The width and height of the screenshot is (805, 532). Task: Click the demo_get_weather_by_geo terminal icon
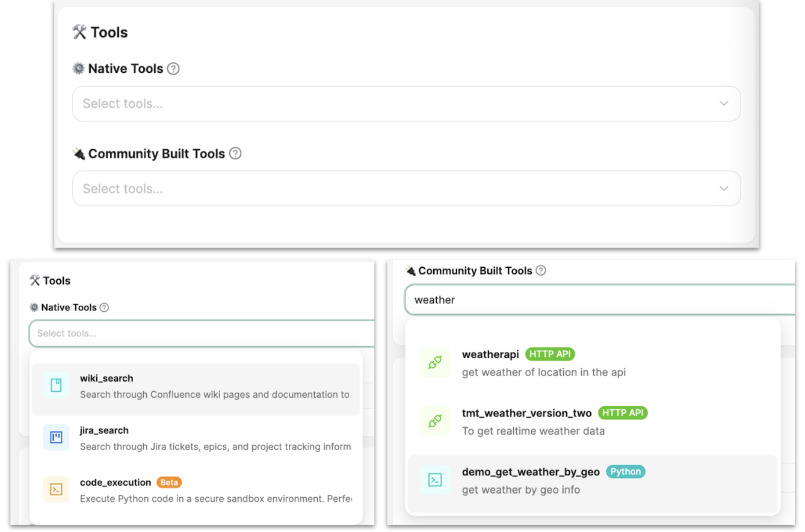point(435,480)
